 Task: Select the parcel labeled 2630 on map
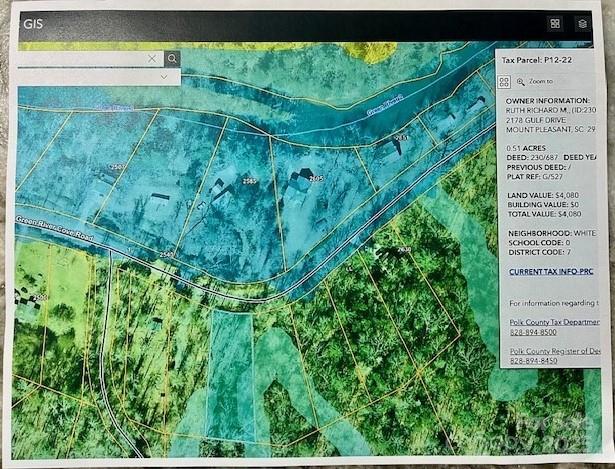[404, 250]
